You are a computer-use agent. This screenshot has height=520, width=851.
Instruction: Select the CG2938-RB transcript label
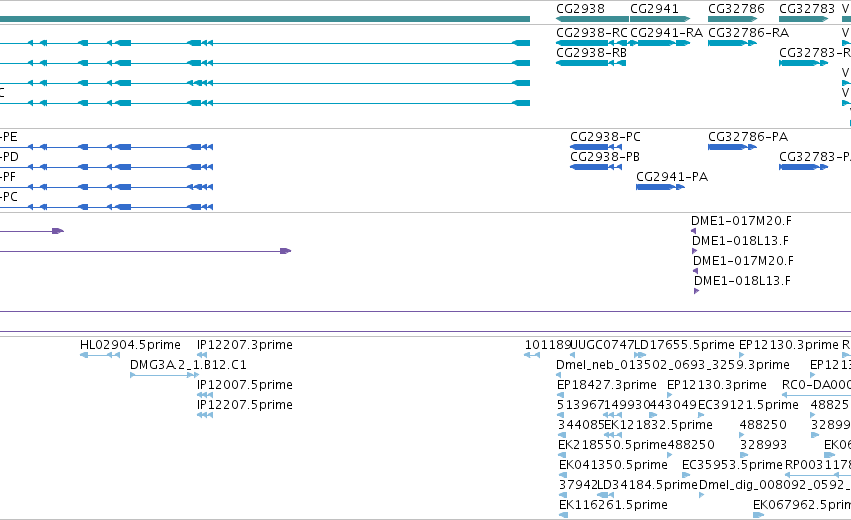pyautogui.click(x=592, y=53)
